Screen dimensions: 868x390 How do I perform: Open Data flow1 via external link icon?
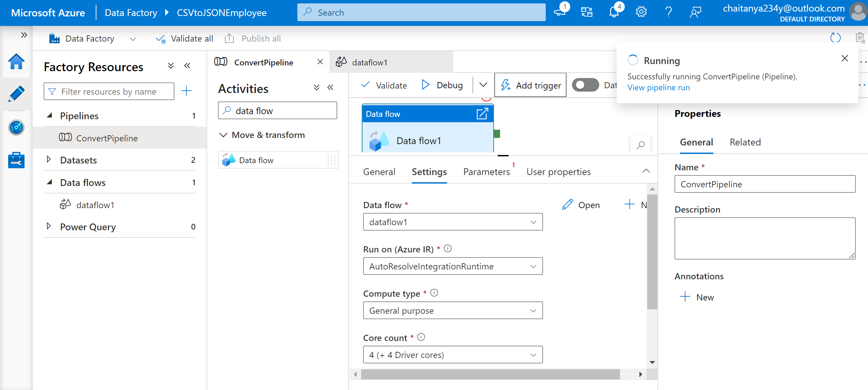pyautogui.click(x=482, y=114)
